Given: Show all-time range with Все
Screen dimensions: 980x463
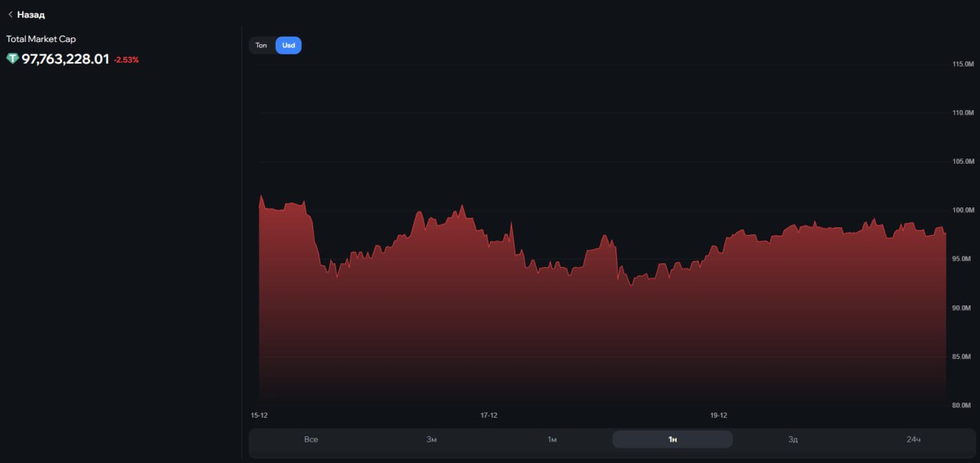Looking at the screenshot, I should [x=310, y=439].
